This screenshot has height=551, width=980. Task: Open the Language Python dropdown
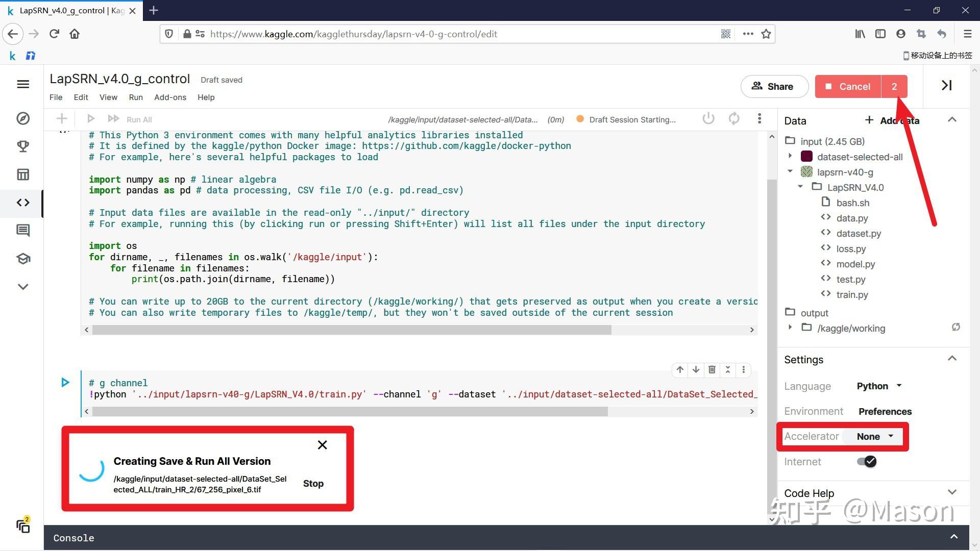pos(879,386)
